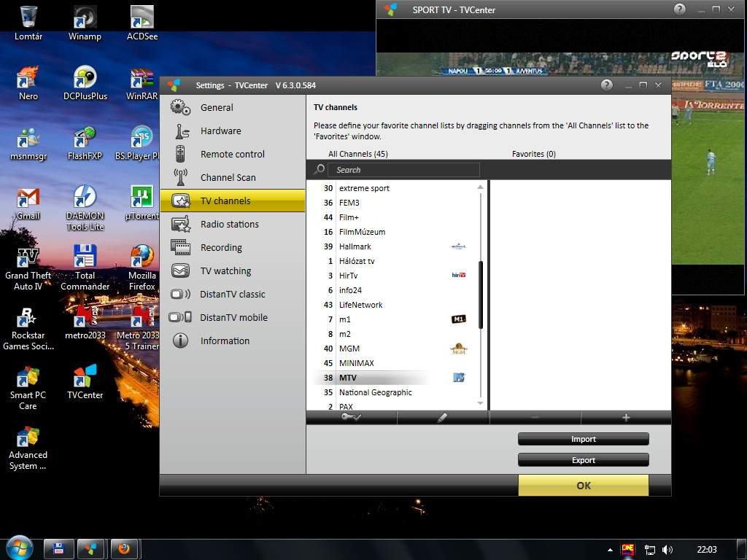Open Nero desktop icon
This screenshot has width=747, height=560.
point(28,83)
